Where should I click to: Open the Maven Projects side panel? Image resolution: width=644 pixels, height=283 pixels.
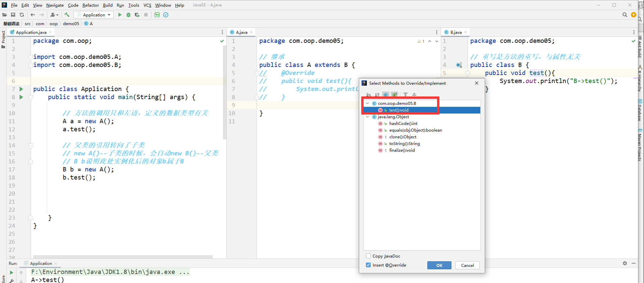(640, 145)
